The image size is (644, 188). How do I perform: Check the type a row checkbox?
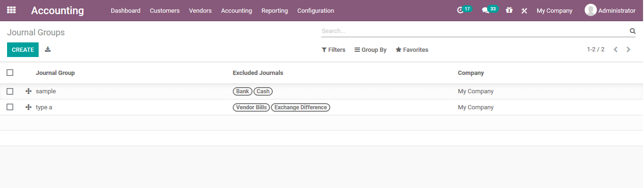pos(10,107)
